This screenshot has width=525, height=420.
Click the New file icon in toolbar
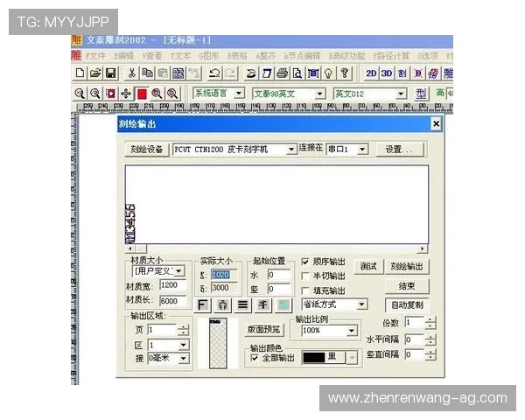(80, 73)
